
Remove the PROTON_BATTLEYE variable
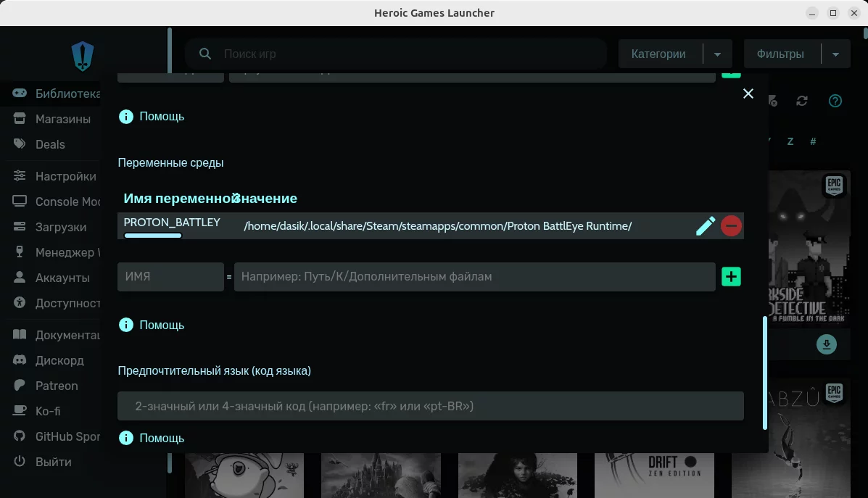pos(731,225)
